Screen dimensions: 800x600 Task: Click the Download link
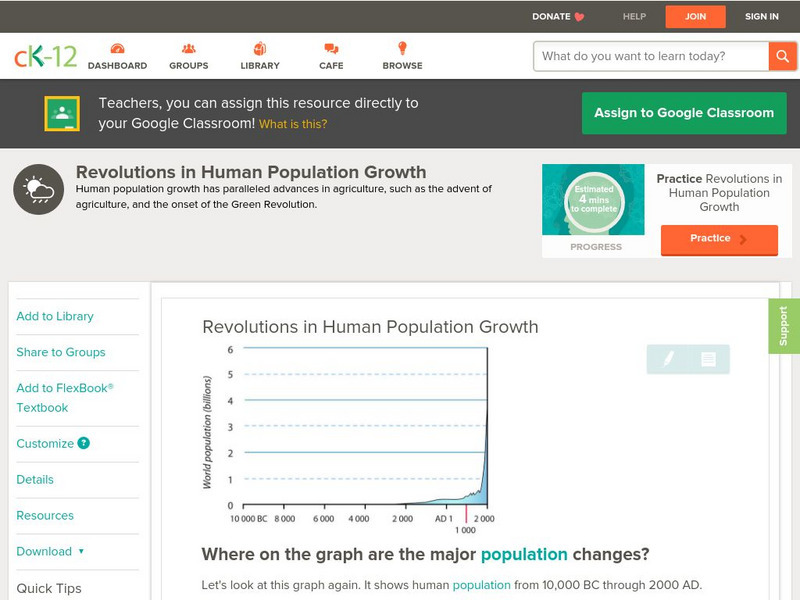(x=44, y=552)
